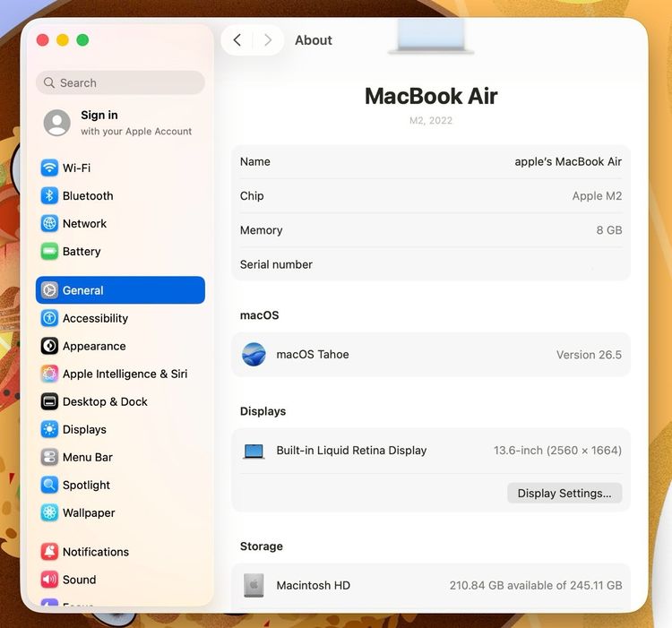The width and height of the screenshot is (672, 628).
Task: Click the Bluetooth icon in sidebar
Action: point(49,196)
